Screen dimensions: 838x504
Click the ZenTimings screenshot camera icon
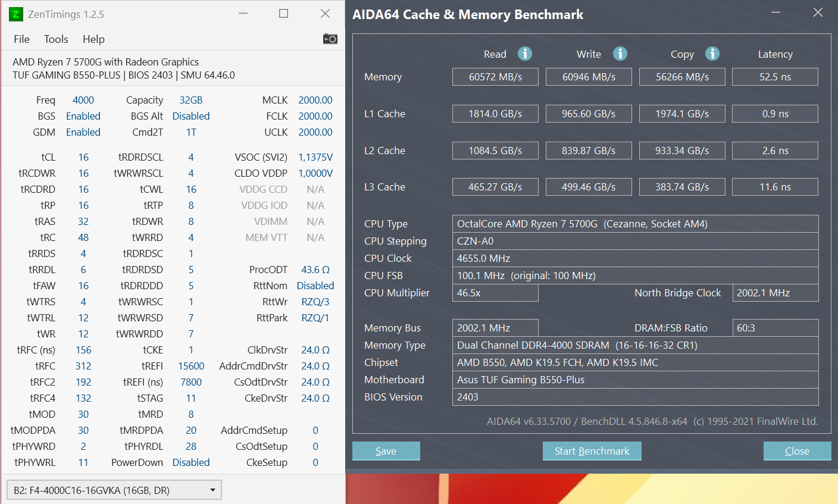[330, 39]
